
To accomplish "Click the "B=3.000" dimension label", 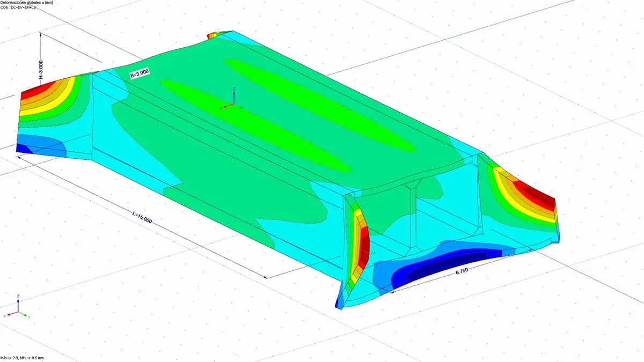I will point(140,73).
